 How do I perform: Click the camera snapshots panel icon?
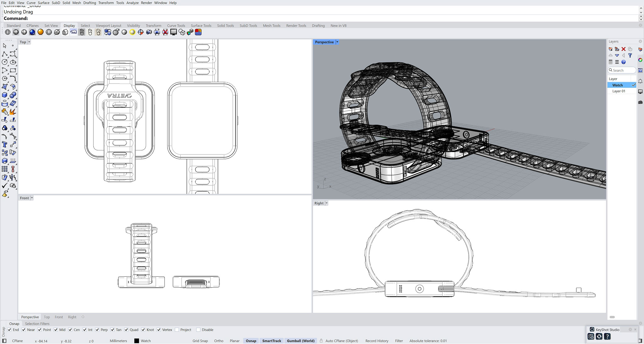pos(640,102)
